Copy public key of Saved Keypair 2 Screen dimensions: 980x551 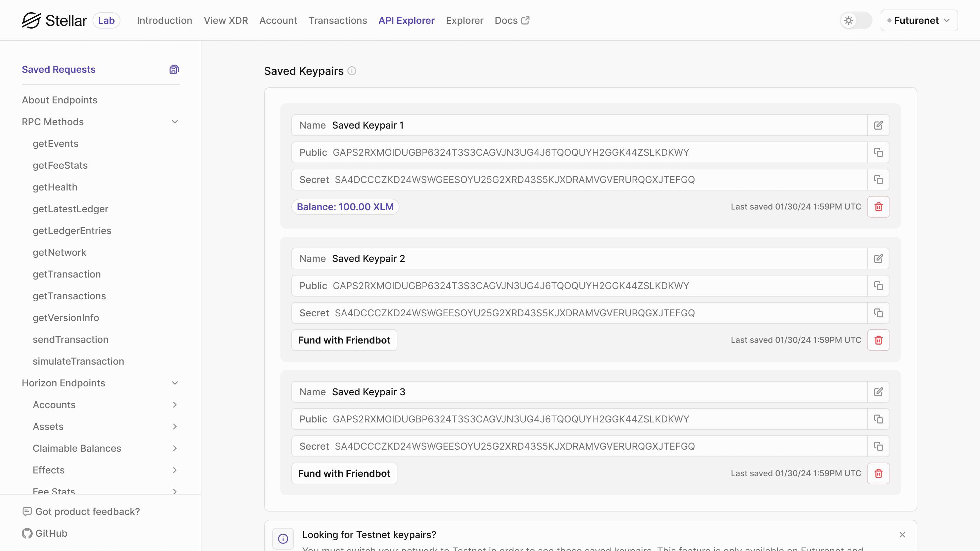click(x=878, y=286)
